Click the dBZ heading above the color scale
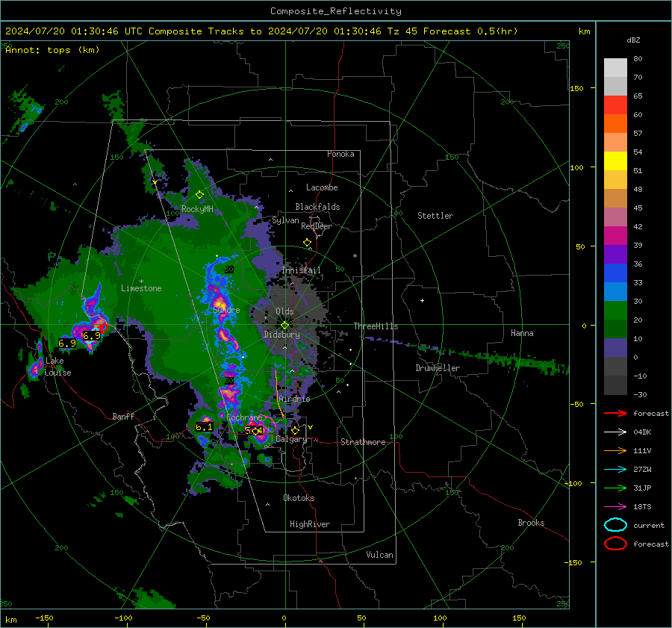 633,40
